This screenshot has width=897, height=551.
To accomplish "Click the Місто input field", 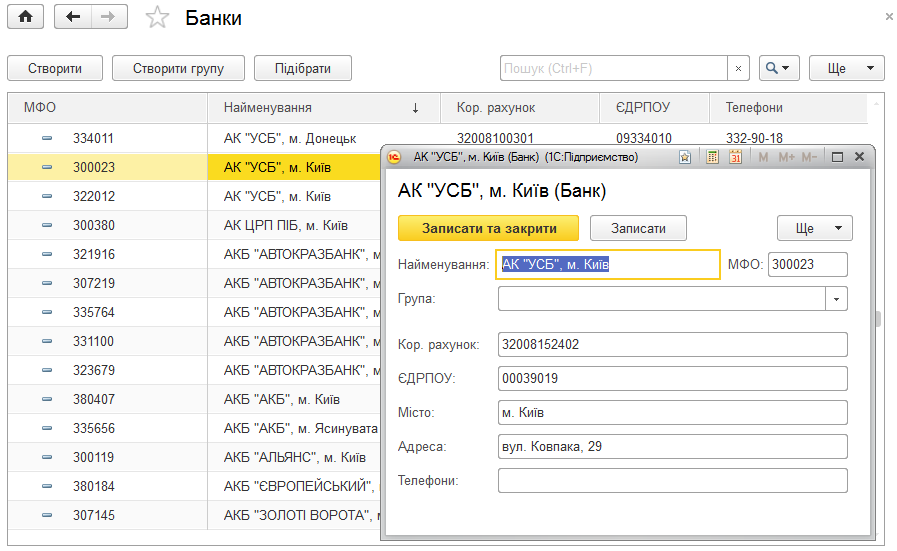I will tap(673, 413).
